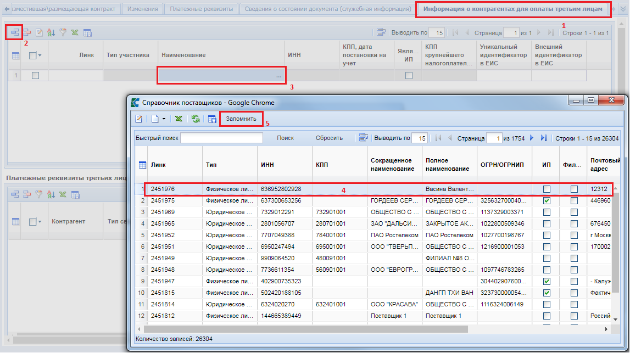Delete row in the third-party payment details grid
This screenshot has width=630, height=364.
[x=27, y=194]
